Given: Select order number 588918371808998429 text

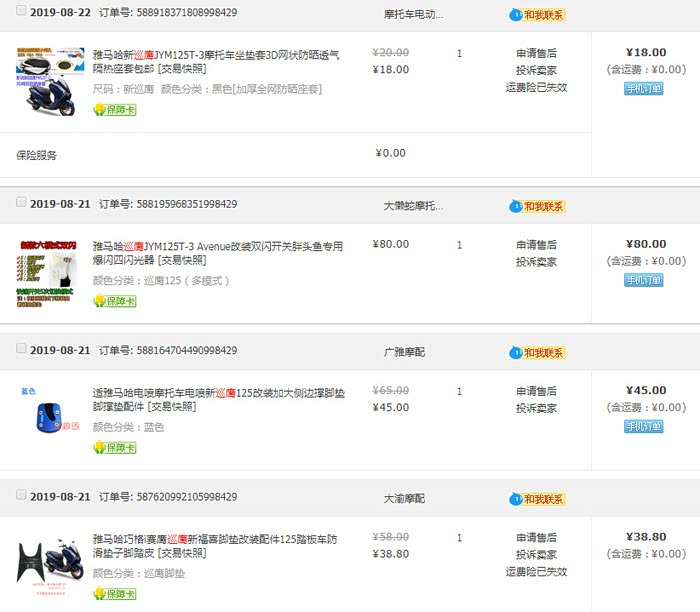Looking at the screenshot, I should [187, 12].
